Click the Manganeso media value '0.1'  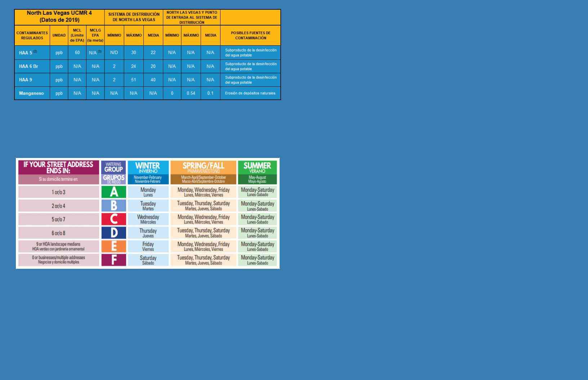pos(210,93)
